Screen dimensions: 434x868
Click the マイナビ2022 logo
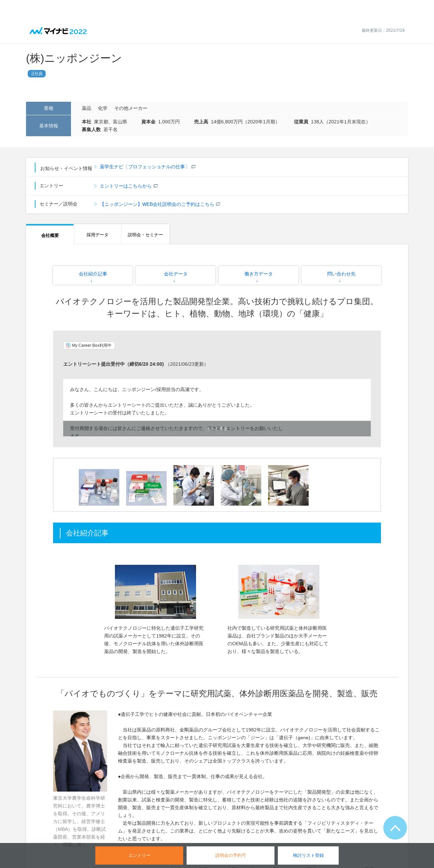(58, 31)
